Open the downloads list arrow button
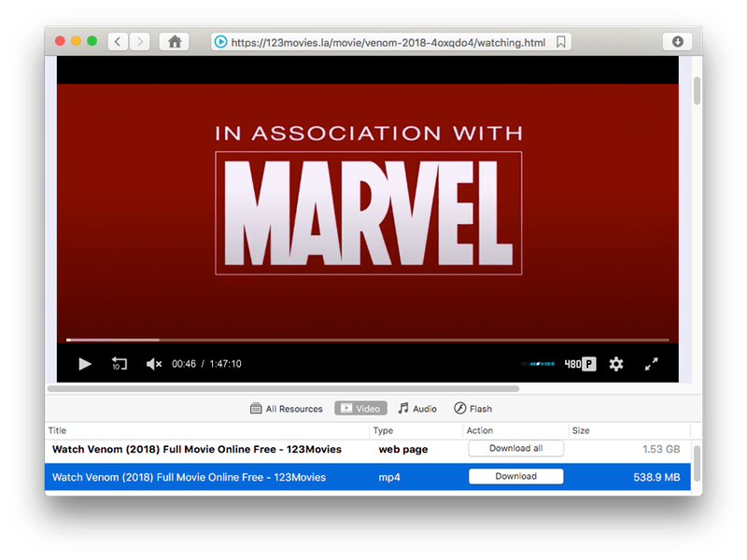The height and width of the screenshot is (560, 747). [x=678, y=42]
